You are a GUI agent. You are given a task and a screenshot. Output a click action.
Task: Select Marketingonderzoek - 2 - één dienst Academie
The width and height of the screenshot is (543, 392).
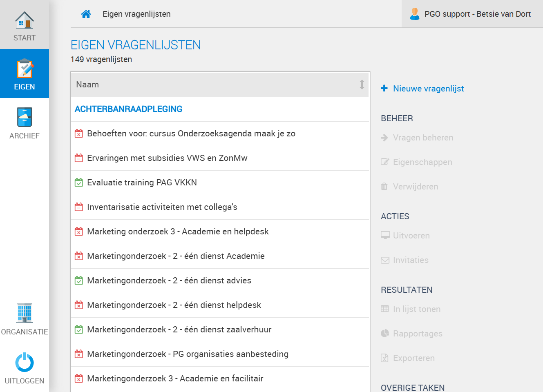pos(220,256)
